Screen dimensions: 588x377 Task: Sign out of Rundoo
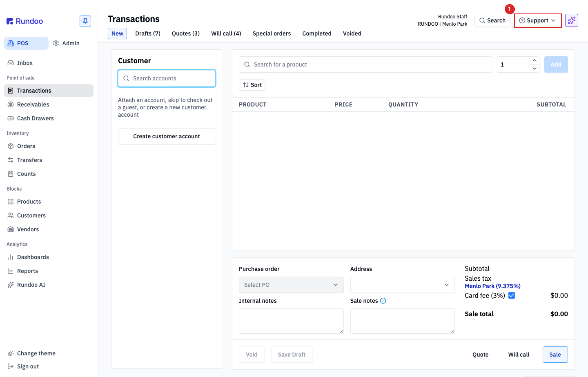(x=49, y=366)
